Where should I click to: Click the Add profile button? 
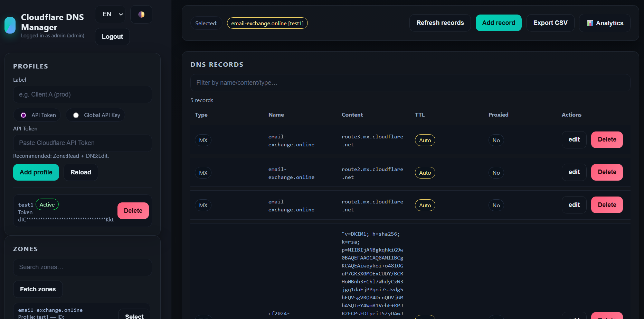[x=36, y=172]
